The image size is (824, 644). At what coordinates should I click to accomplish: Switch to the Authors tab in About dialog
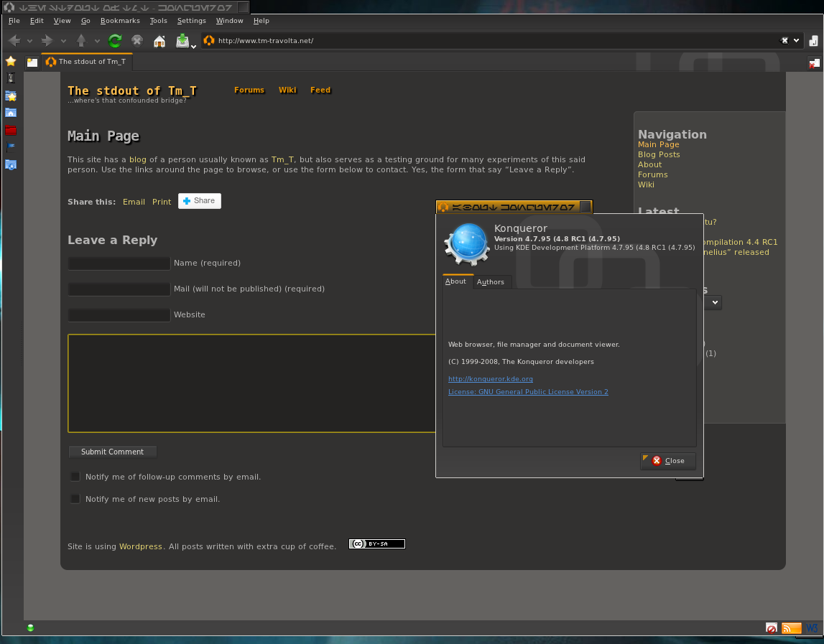click(491, 282)
